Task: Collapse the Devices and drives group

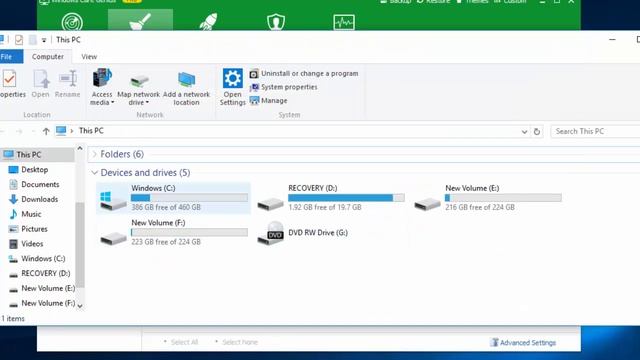Action: pos(94,173)
